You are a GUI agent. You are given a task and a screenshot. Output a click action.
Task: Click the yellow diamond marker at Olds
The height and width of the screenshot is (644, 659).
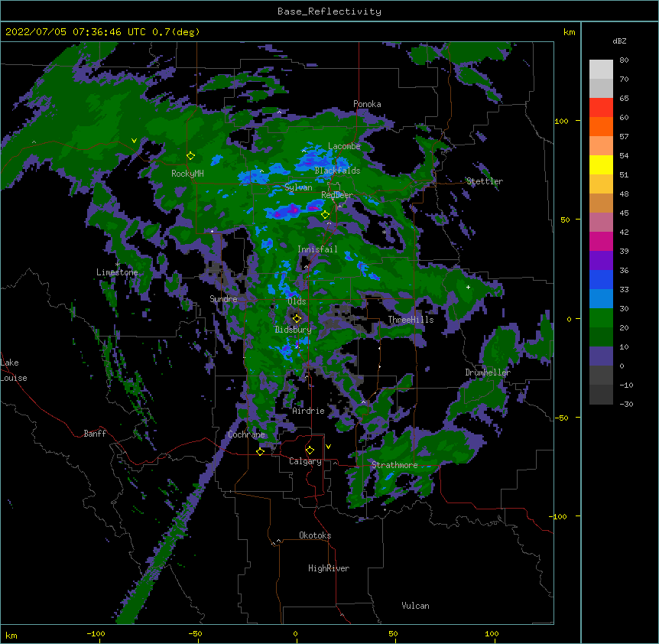[297, 318]
